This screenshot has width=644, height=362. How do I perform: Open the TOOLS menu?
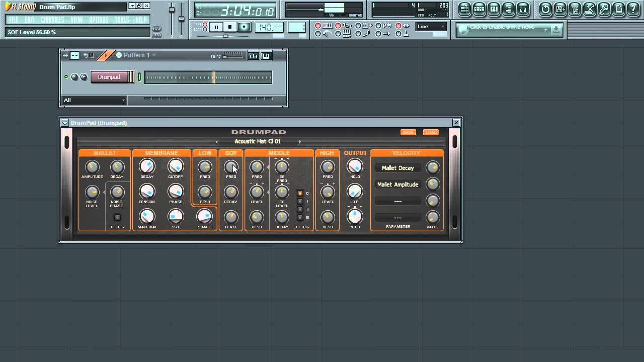(122, 20)
